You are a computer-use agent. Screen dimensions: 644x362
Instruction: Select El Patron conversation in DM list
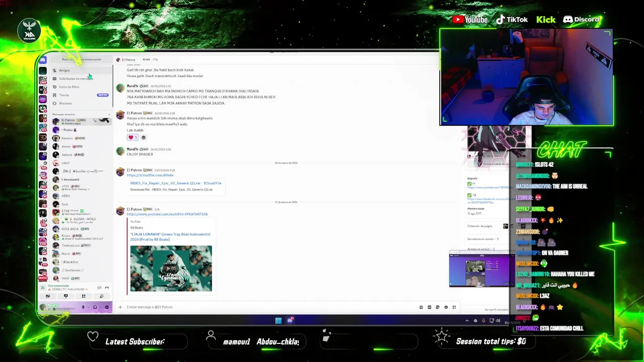pyautogui.click(x=82, y=121)
